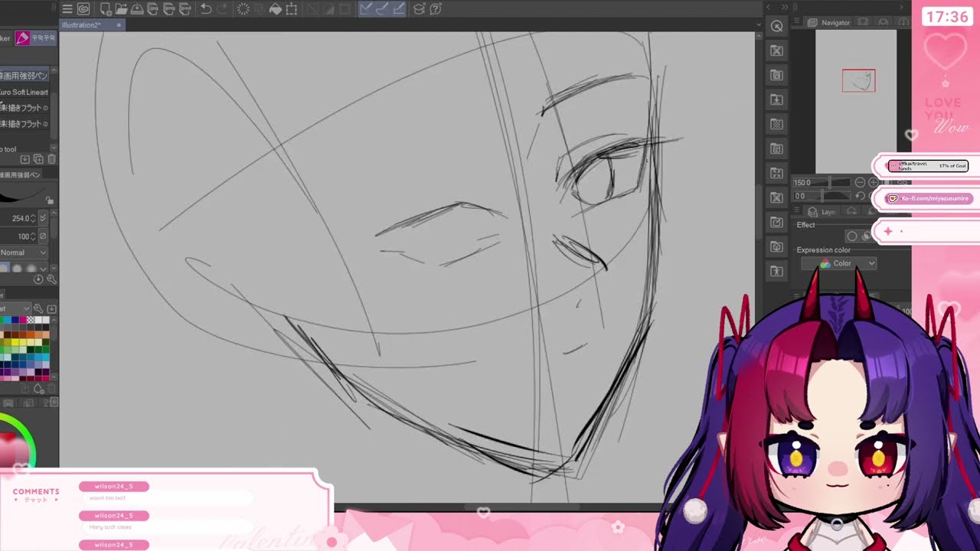Click the Open file folder icon
Viewport: 980px width, 551px height.
click(x=121, y=9)
